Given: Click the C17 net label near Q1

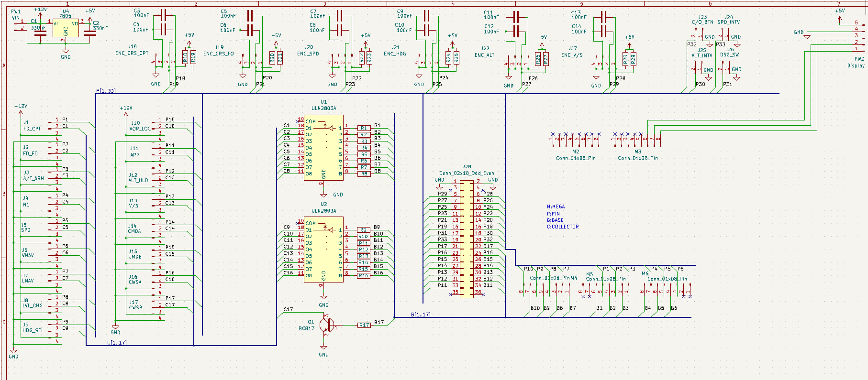Looking at the screenshot, I should point(288,309).
